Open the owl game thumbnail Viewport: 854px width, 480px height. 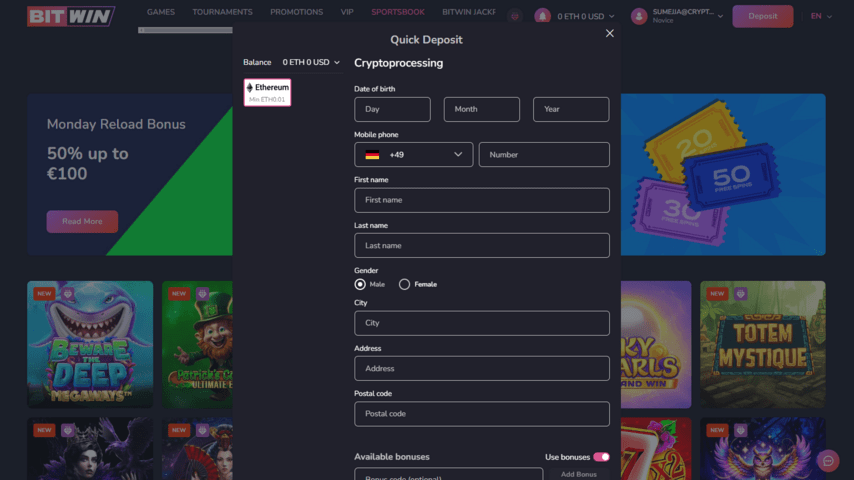(762, 449)
